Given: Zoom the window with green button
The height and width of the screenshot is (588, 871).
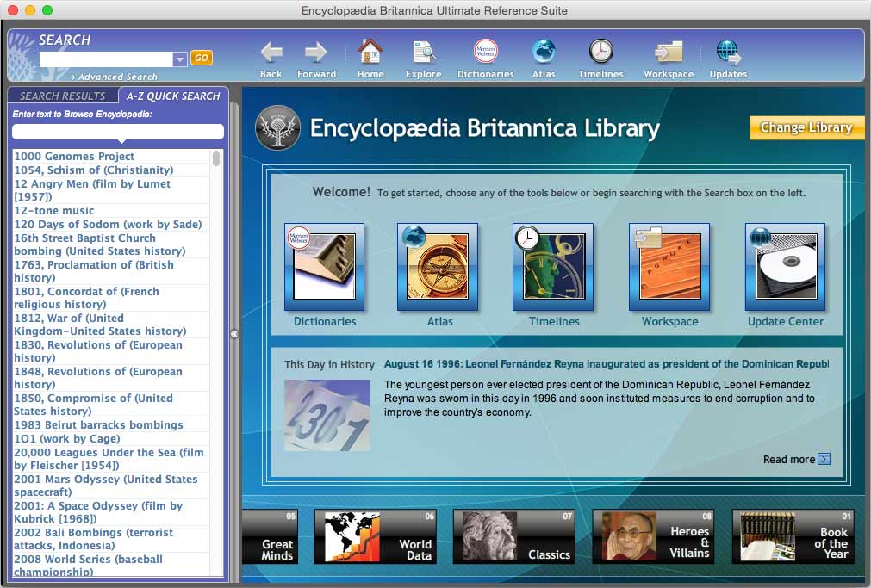Looking at the screenshot, I should 47,10.
